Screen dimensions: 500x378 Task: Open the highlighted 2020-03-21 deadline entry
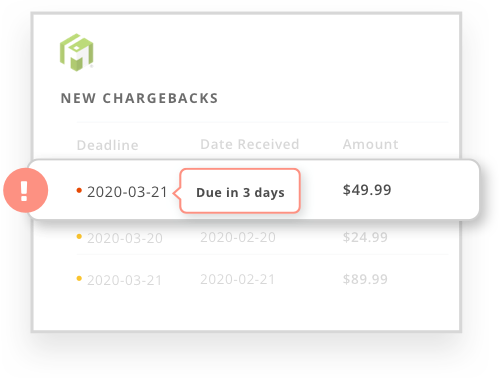(x=127, y=192)
